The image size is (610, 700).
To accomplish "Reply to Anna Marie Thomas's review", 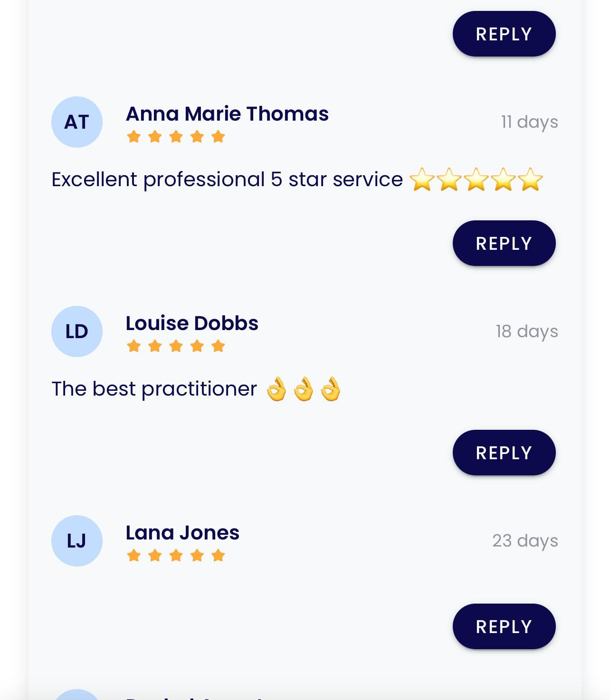I will pos(504,243).
